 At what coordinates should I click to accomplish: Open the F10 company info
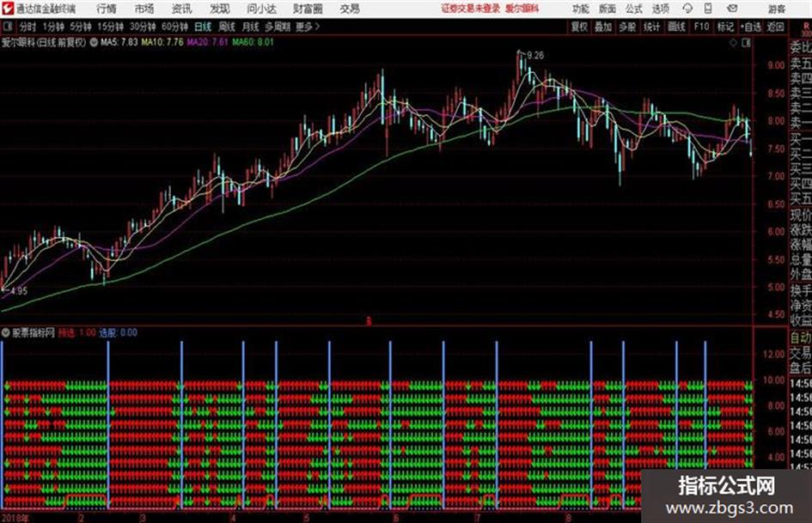click(701, 27)
